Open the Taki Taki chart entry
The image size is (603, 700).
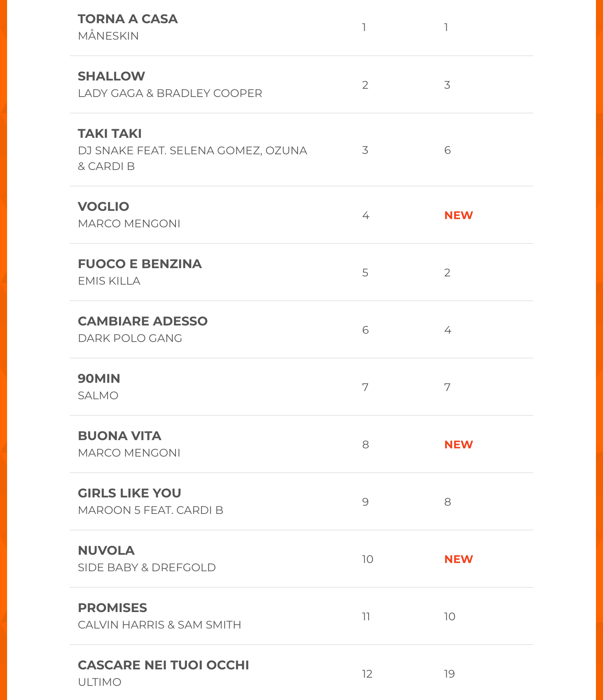[110, 133]
